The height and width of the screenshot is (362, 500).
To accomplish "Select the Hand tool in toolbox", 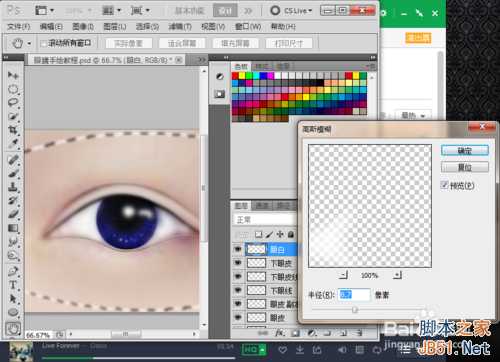I will pos(13,329).
